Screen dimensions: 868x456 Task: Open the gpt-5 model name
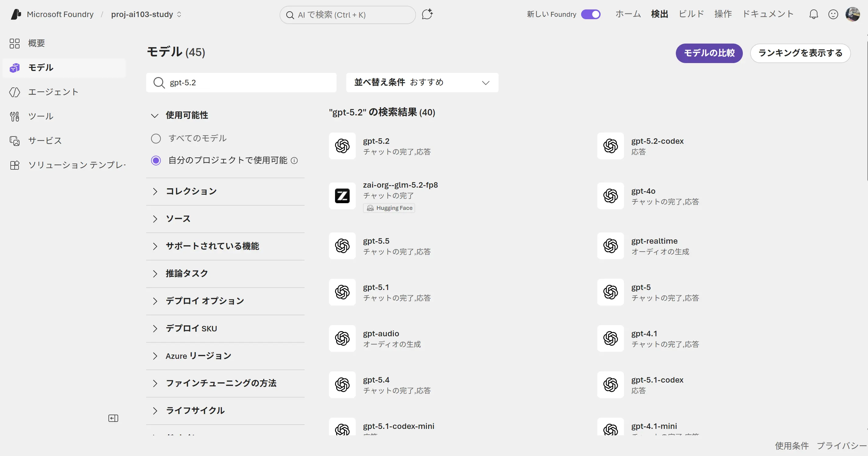pyautogui.click(x=641, y=288)
